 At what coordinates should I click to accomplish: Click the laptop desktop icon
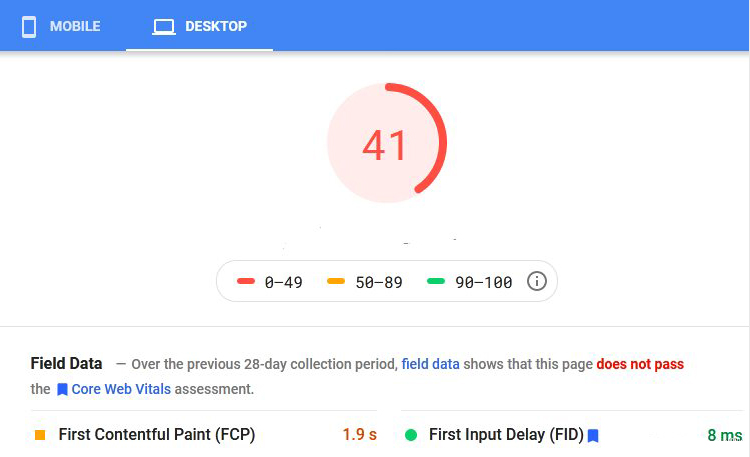[x=164, y=27]
